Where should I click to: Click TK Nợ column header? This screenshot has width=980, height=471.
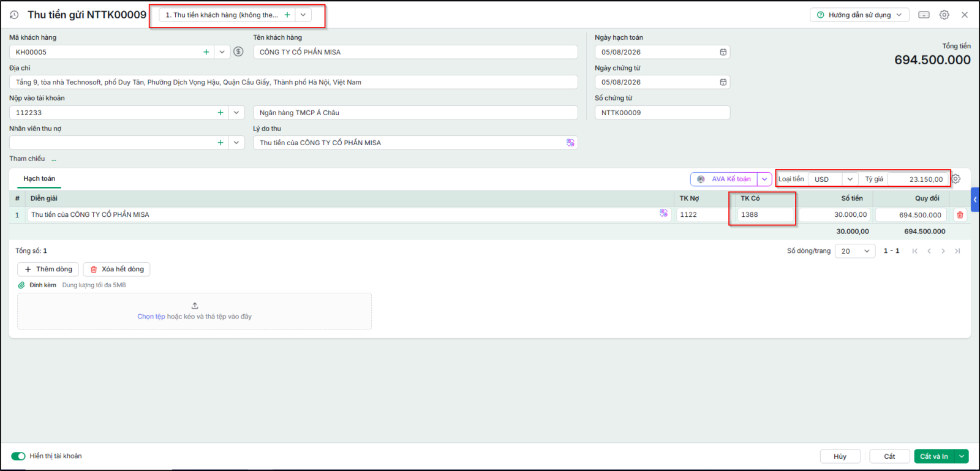[x=689, y=198]
